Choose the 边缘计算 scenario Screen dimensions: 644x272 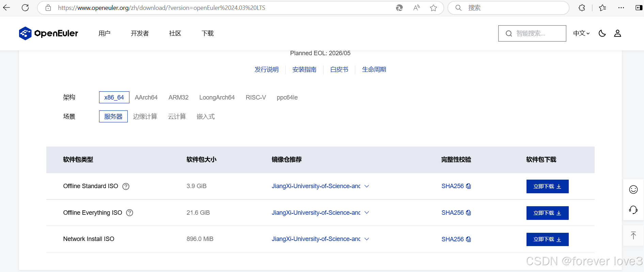pos(145,117)
